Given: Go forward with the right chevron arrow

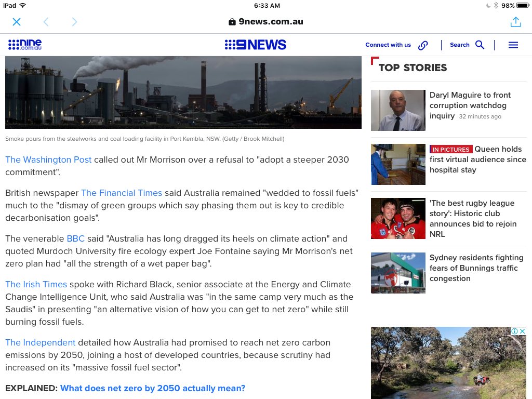Looking at the screenshot, I should tap(75, 22).
